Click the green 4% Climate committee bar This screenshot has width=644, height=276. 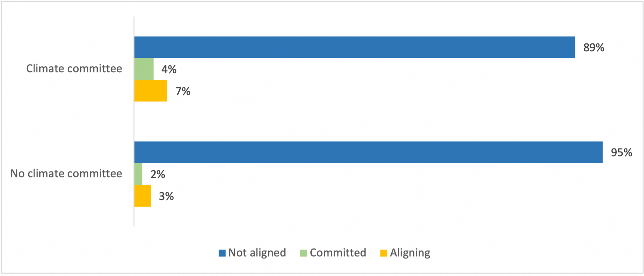tap(144, 69)
